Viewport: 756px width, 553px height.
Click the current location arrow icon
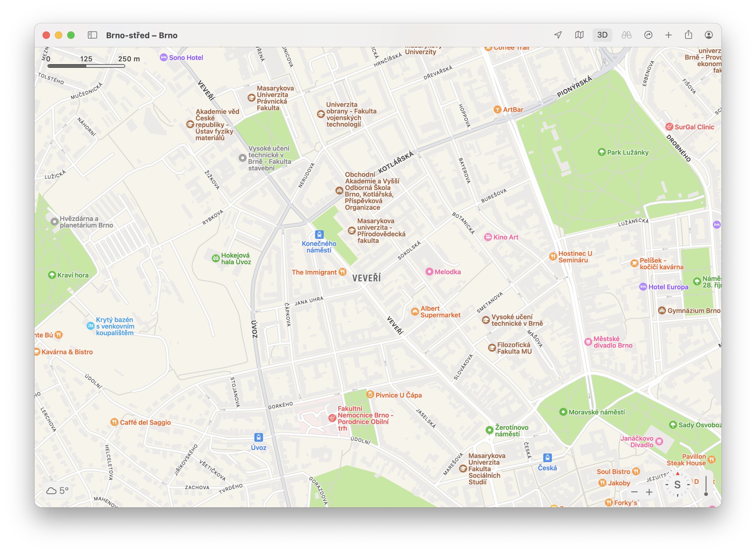(558, 35)
